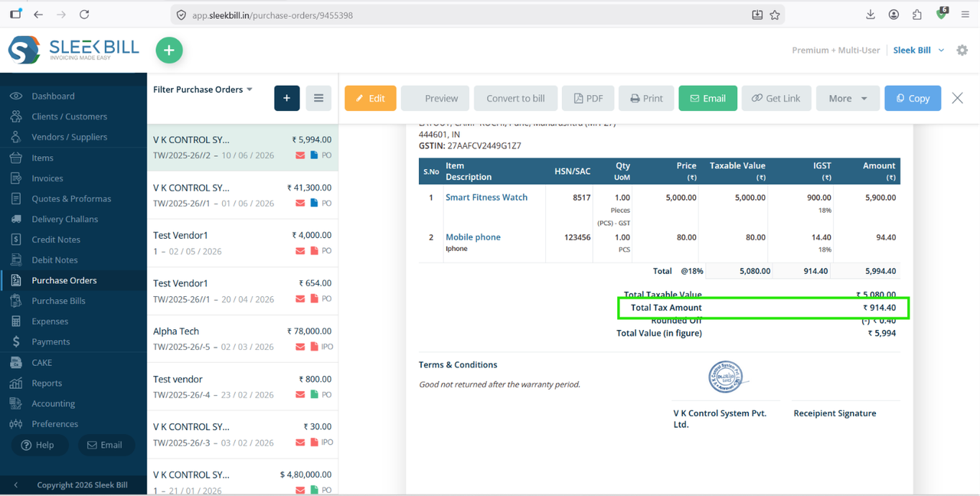Open Smart Fitness Watch item link
Screen dimensions: 980x496
[486, 197]
